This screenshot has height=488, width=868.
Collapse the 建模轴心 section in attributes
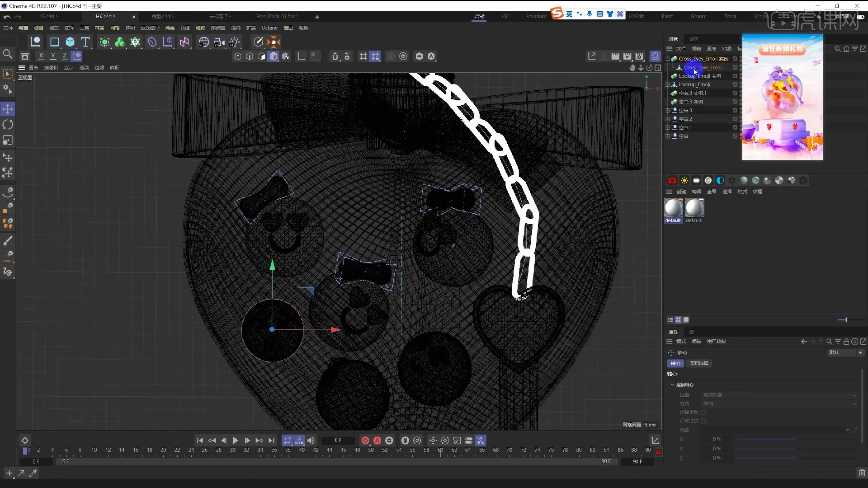(x=672, y=385)
